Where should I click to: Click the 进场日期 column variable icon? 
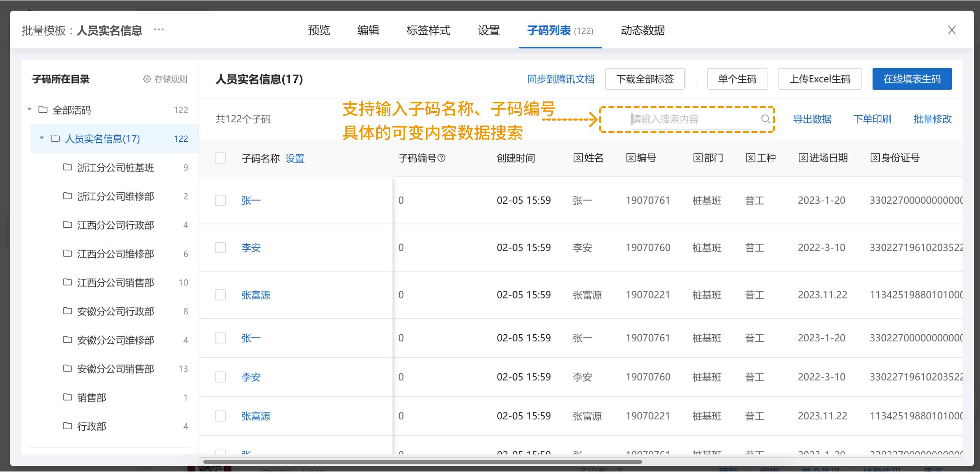coord(803,158)
